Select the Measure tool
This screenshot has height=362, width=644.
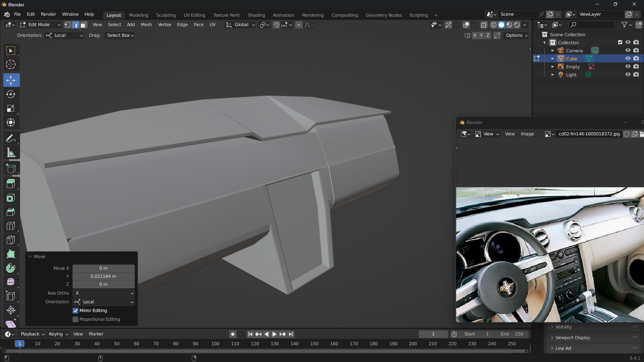(x=11, y=153)
